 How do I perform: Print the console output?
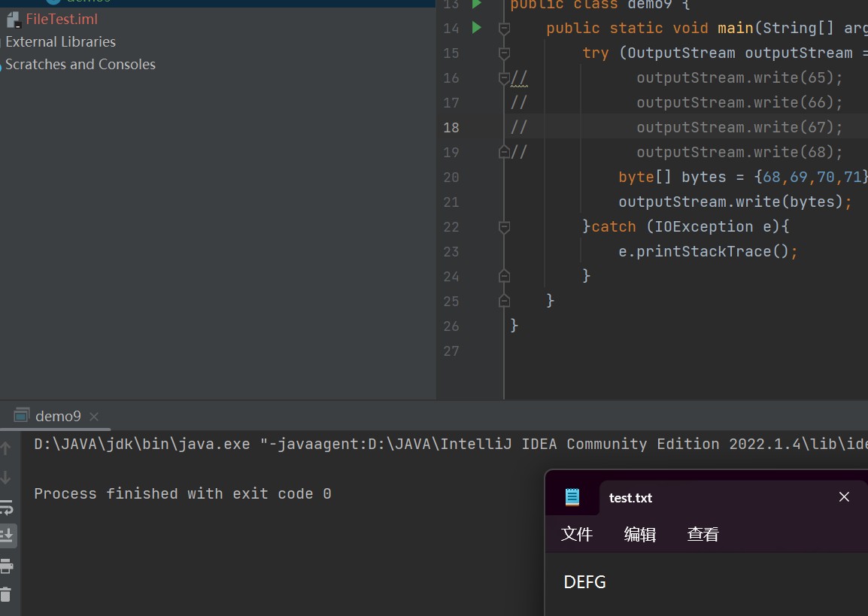pos(6,566)
